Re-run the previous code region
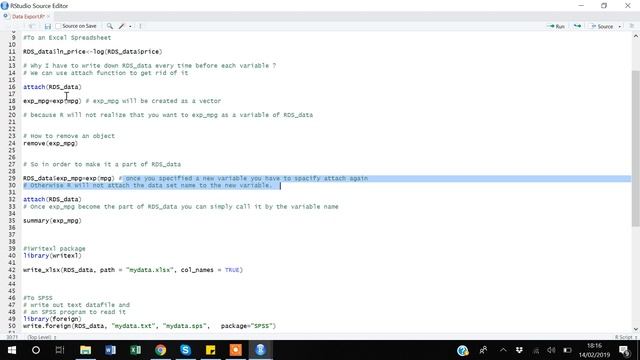Image resolution: width=640 pixels, height=360 pixels. coord(577,26)
